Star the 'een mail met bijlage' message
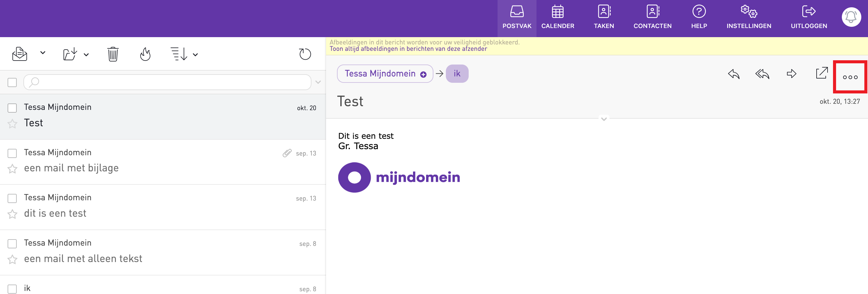868x294 pixels. click(12, 169)
